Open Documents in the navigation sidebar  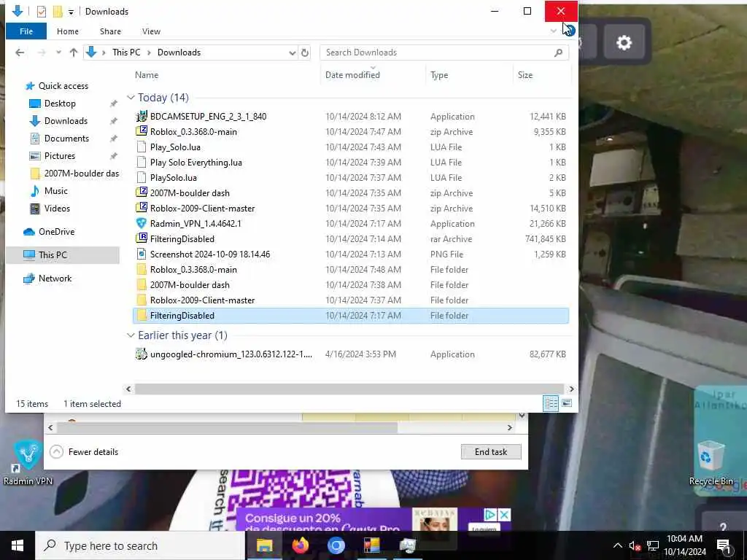pyautogui.click(x=66, y=138)
